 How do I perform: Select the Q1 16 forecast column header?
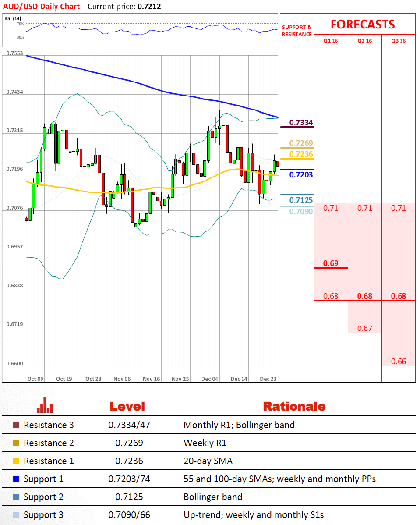pyautogui.click(x=331, y=41)
